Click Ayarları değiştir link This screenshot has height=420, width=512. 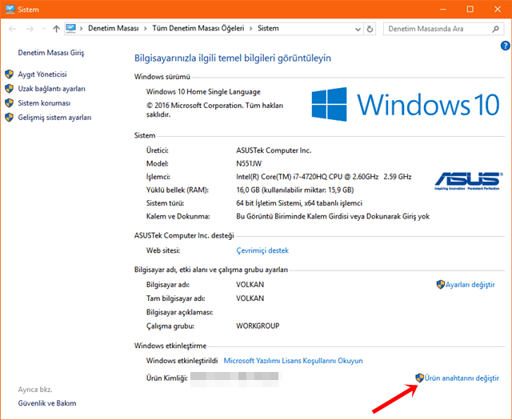tap(470, 285)
